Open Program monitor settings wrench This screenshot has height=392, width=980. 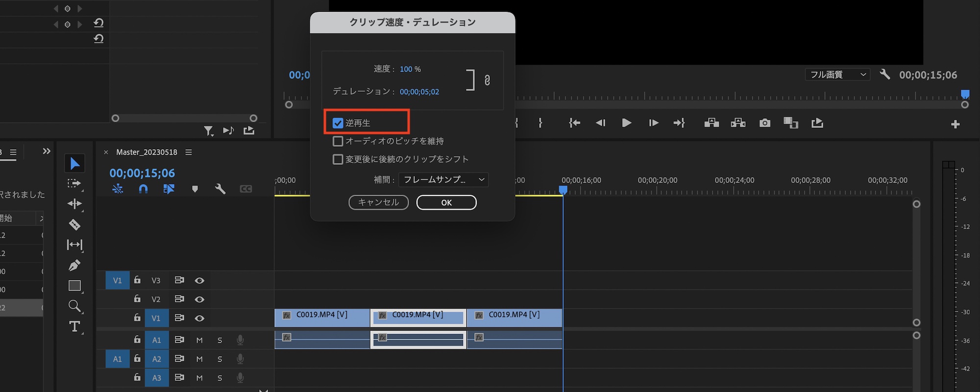click(x=884, y=75)
